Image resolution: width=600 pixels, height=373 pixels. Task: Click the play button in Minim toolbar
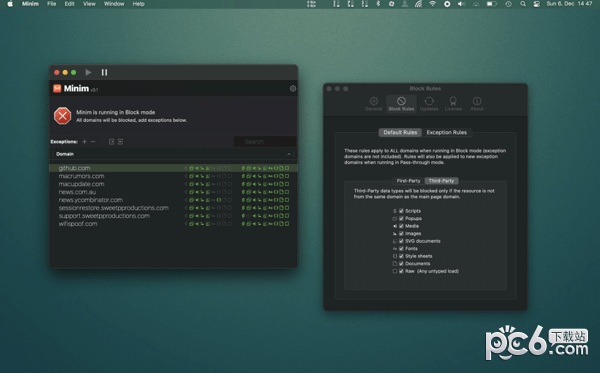[x=88, y=72]
